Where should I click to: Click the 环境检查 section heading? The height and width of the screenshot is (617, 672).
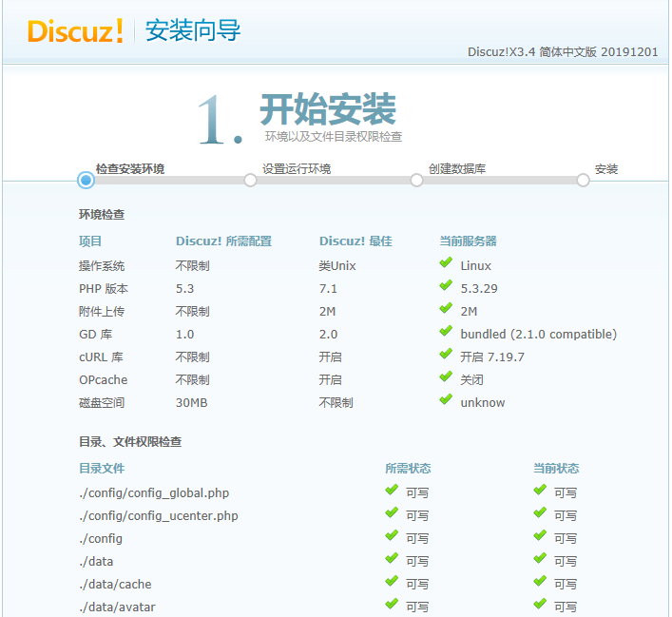tap(102, 215)
